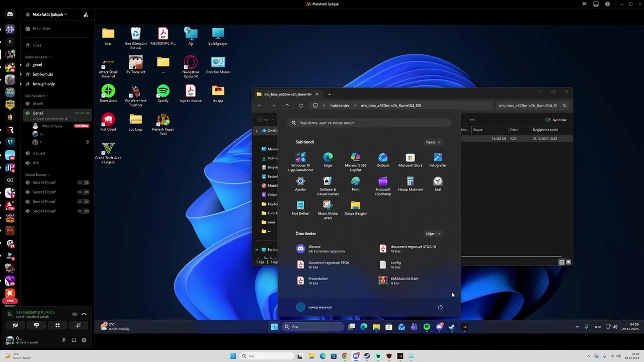Switch Explorer to large thumbnails view icon

[x=569, y=262]
